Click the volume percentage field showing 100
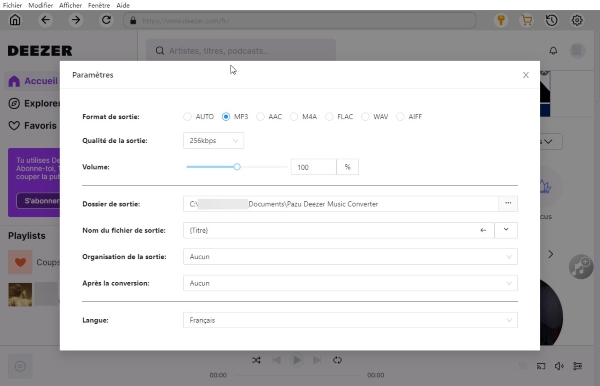This screenshot has height=386, width=600. pos(314,167)
